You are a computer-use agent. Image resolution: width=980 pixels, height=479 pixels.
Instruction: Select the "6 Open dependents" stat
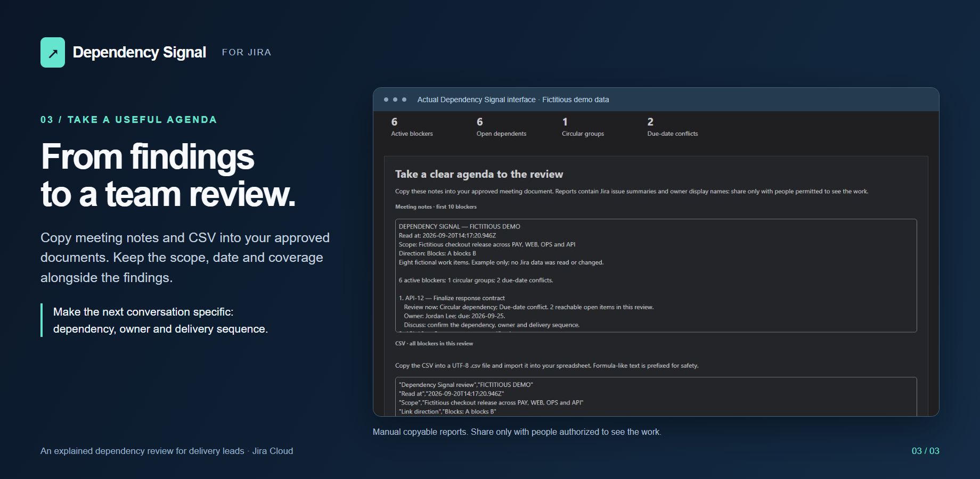coord(501,127)
